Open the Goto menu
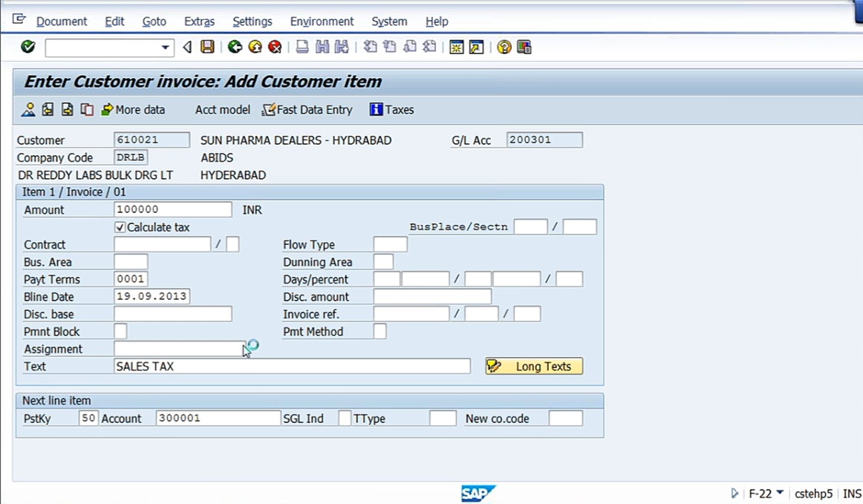 [154, 22]
